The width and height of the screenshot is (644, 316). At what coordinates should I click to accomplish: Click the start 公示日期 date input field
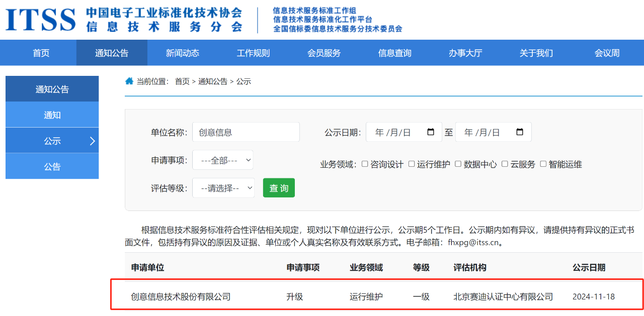(x=404, y=132)
